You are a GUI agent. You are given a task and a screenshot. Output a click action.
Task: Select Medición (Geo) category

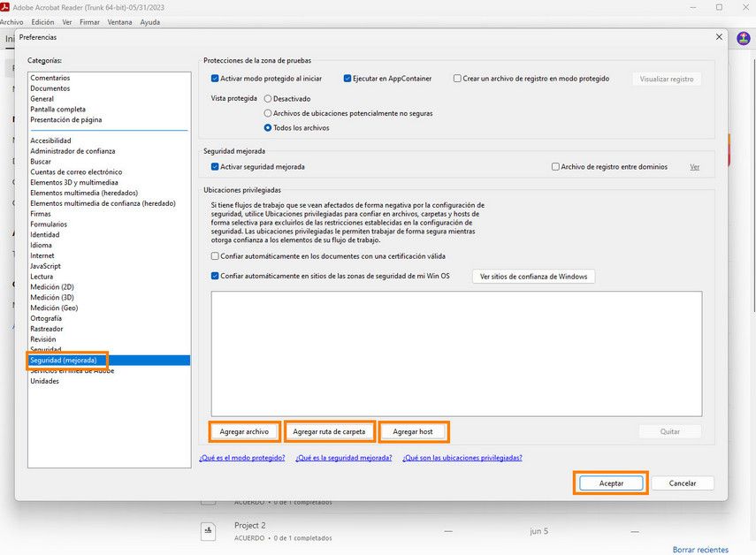pyautogui.click(x=54, y=308)
